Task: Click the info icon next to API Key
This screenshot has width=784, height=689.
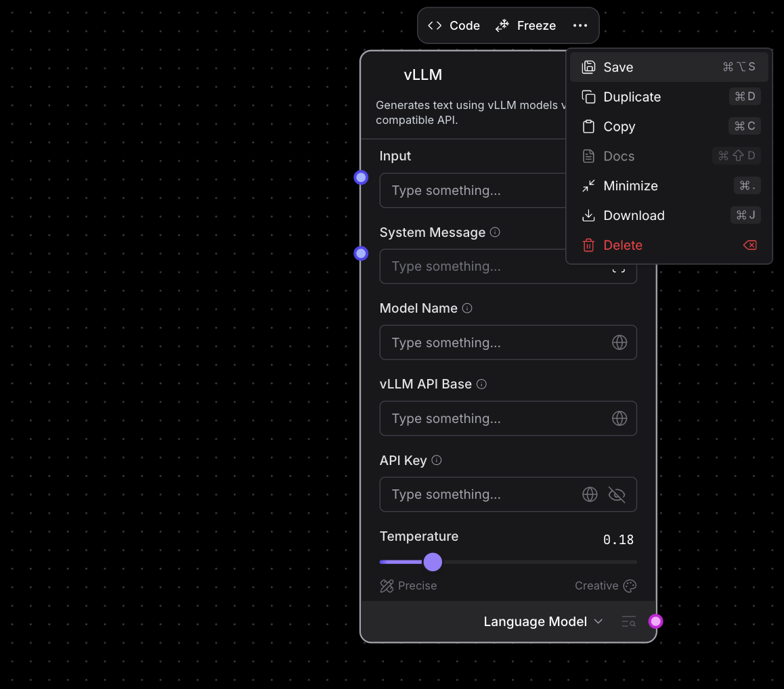Action: (437, 460)
